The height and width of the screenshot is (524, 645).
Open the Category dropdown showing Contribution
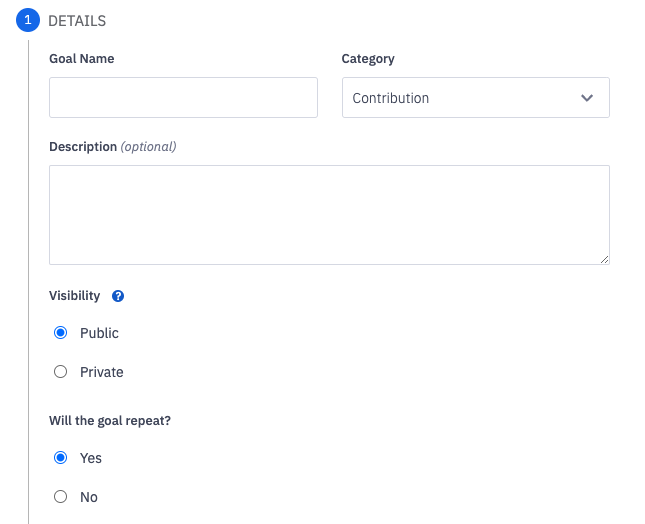[x=475, y=98]
